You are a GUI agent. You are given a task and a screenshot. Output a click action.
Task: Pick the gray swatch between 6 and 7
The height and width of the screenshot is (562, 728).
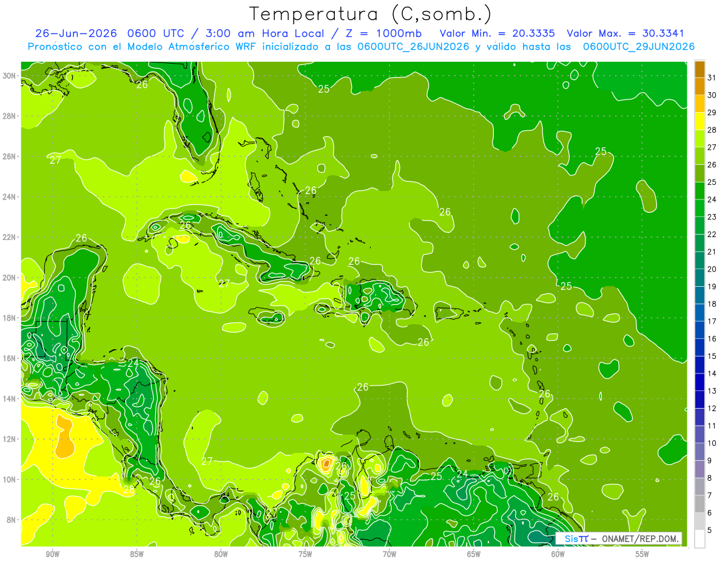click(x=699, y=504)
